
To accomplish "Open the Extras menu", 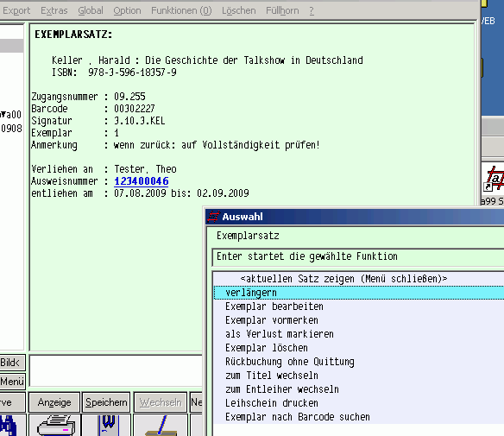I will (x=54, y=10).
